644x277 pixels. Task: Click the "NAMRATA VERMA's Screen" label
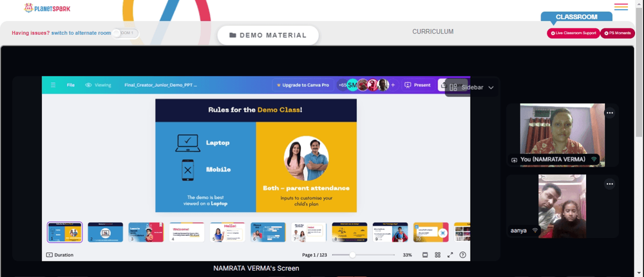[256, 269]
